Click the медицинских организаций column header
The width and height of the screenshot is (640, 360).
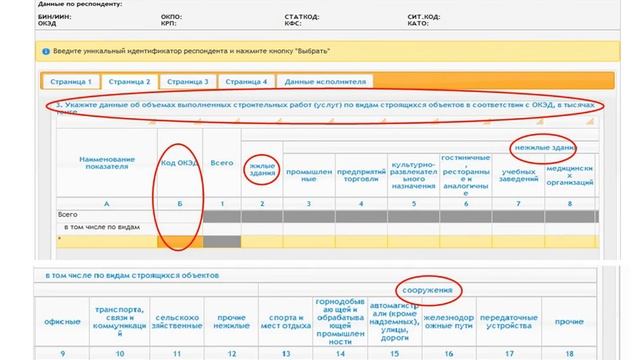pos(570,176)
